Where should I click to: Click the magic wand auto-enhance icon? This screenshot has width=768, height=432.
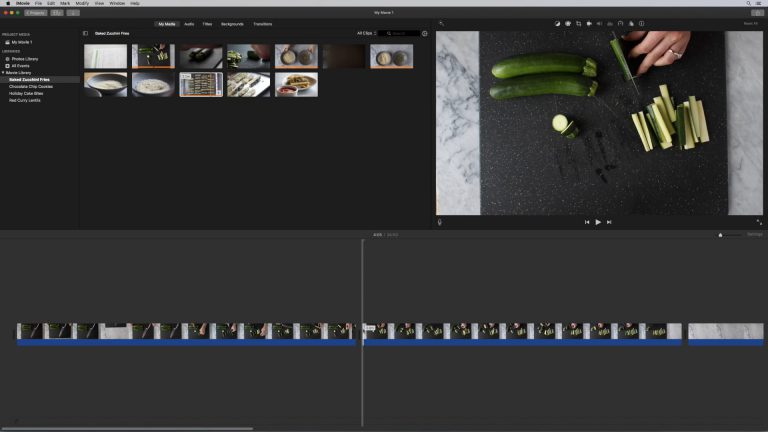point(441,23)
